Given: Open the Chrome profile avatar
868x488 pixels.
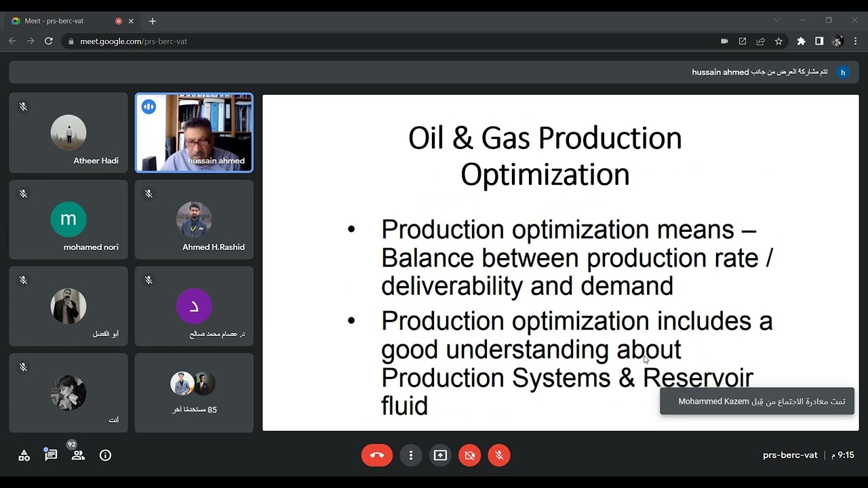Looking at the screenshot, I should click(837, 41).
